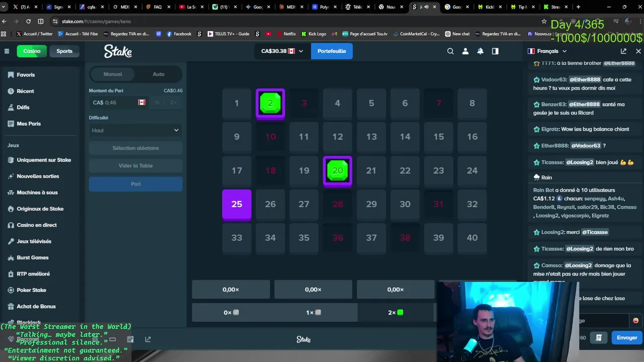644x362 pixels.
Task: Open the CoinMarketCal bookmark
Action: coord(416,34)
